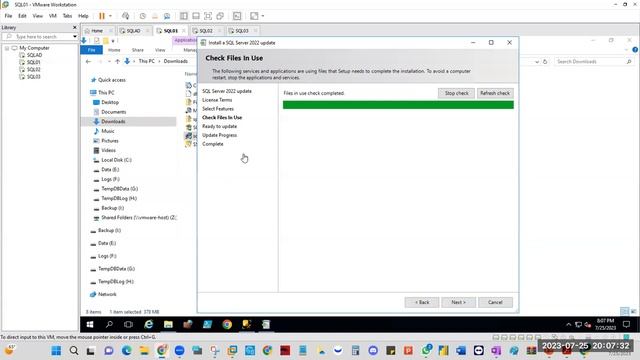This screenshot has height=360, width=640.
Task: Open Chrome on the guest taskbar
Action: coord(227,324)
